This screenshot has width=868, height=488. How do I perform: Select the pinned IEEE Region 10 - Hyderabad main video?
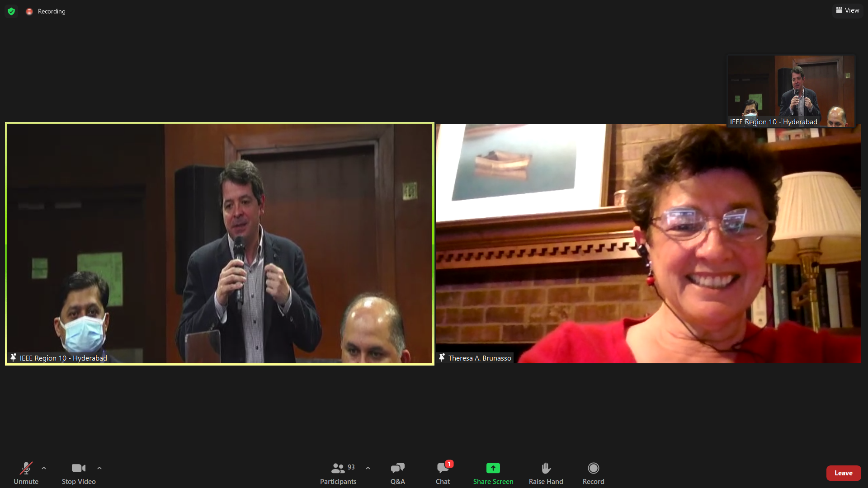coord(220,244)
